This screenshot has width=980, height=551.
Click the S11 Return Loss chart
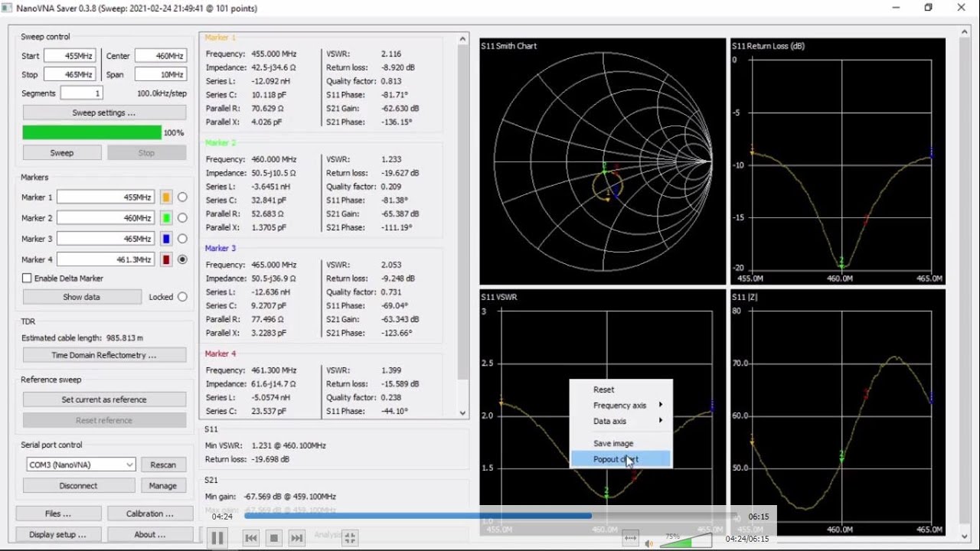pos(838,161)
